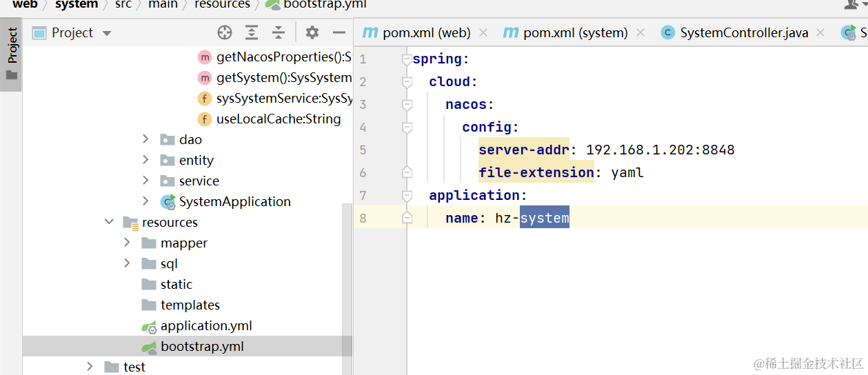The height and width of the screenshot is (375, 868).
Task: Click the '192.168.1.202:8848' value
Action: (x=660, y=150)
